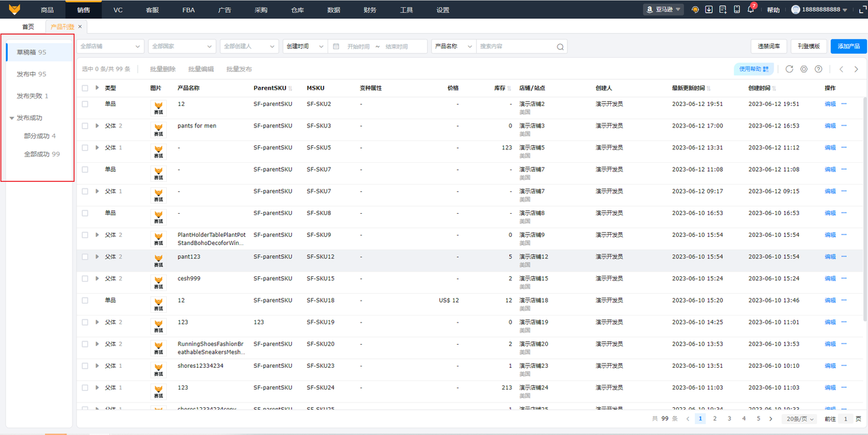
Task: Select the checkbox for the SF-SKU18 row
Action: [x=85, y=300]
